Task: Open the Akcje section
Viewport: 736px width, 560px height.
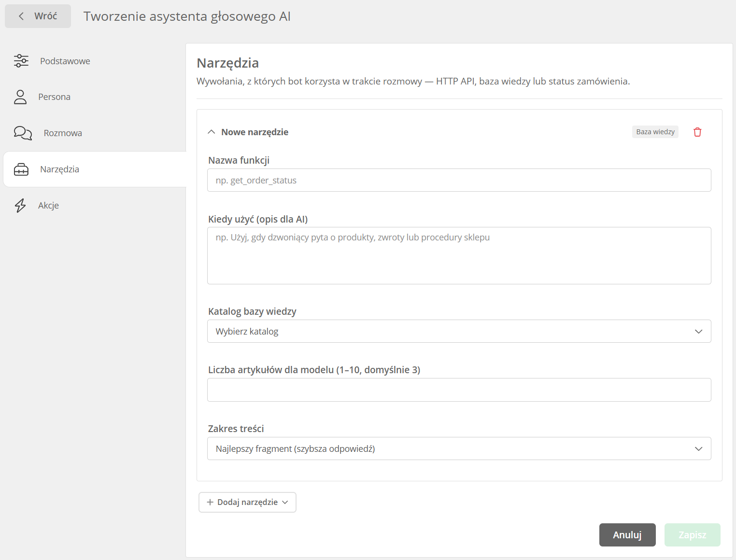Action: [95, 205]
